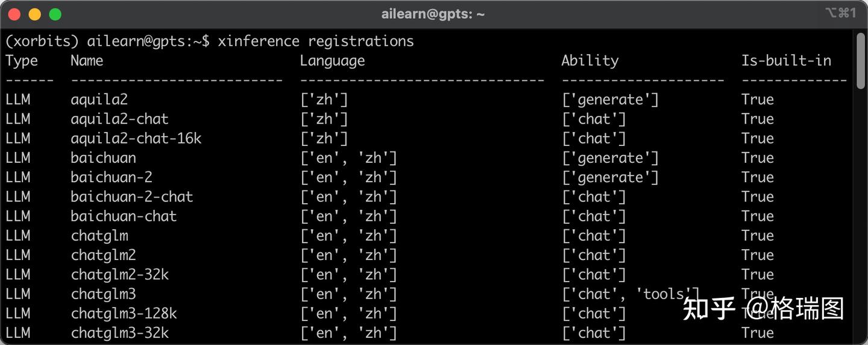The width and height of the screenshot is (868, 345).
Task: Click the chatglm2-32k model name
Action: coord(119,274)
